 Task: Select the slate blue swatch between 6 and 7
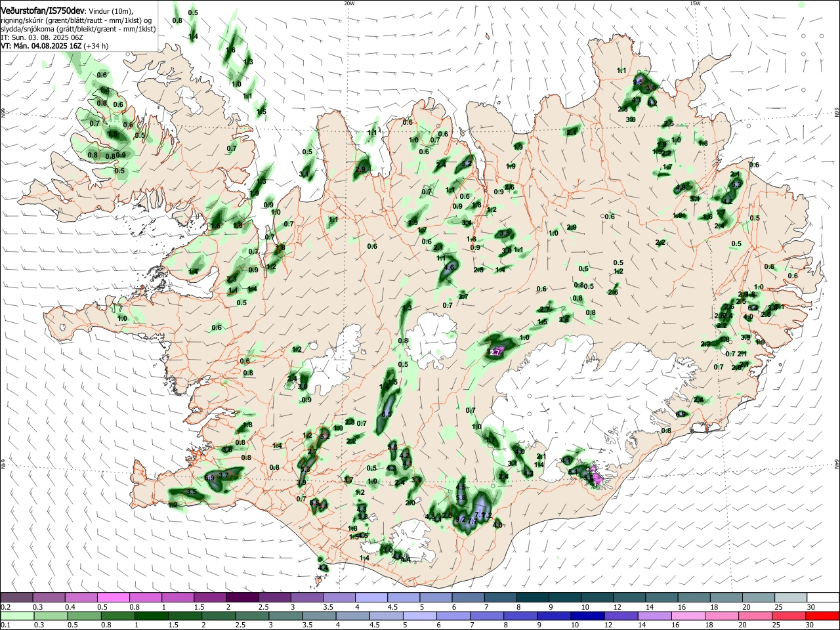pos(468,597)
